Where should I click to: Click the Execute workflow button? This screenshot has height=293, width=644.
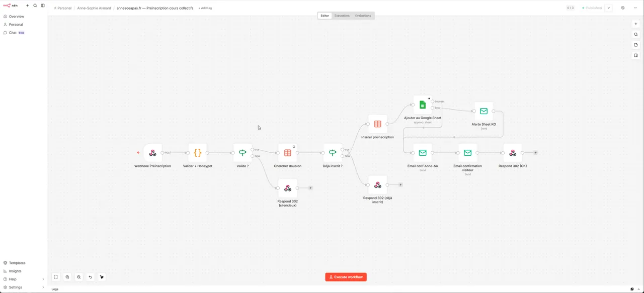click(x=346, y=277)
